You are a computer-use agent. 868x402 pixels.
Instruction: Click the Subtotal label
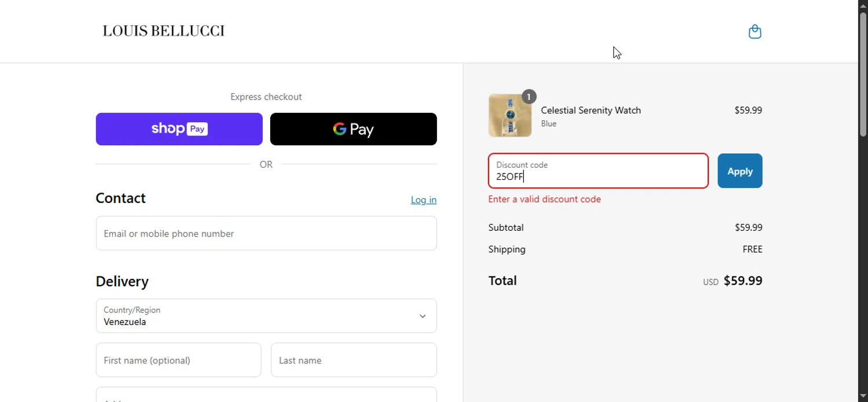(506, 227)
